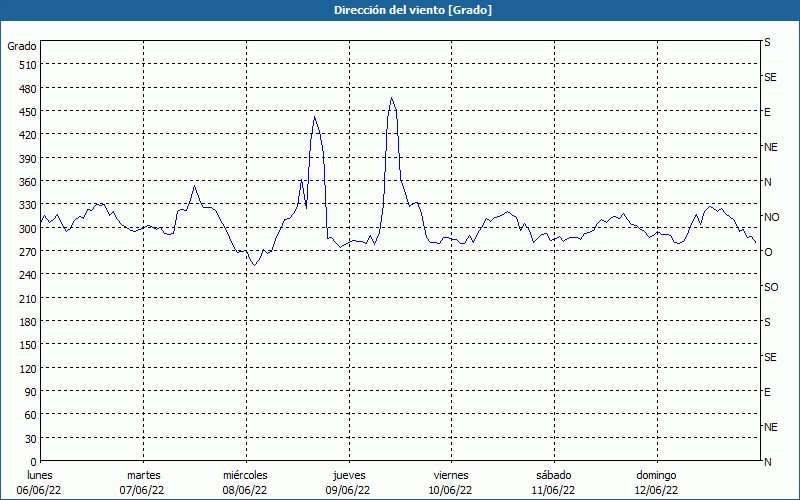The width and height of the screenshot is (800, 500).
Task: Click the 'NO' compass direction label
Action: point(771,217)
